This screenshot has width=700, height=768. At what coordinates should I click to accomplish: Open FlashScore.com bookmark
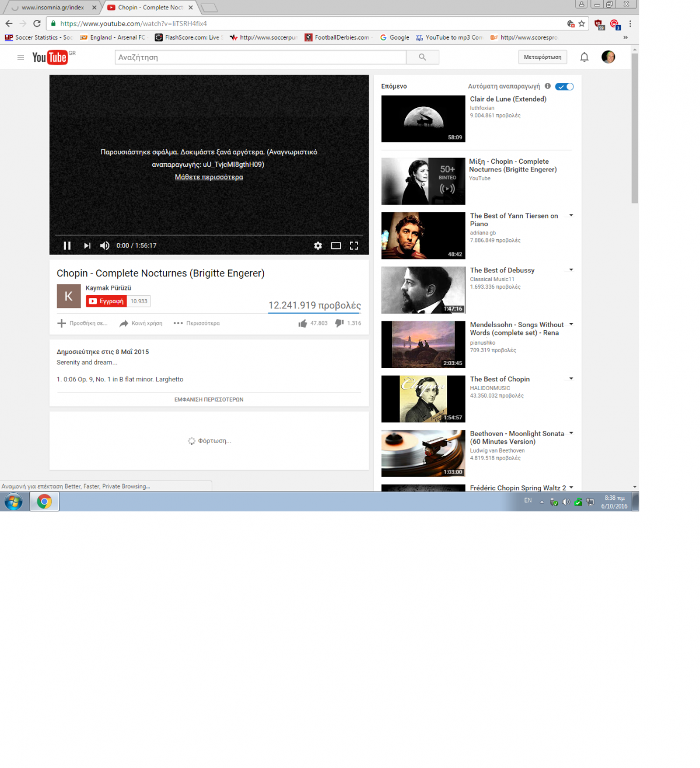click(x=188, y=37)
